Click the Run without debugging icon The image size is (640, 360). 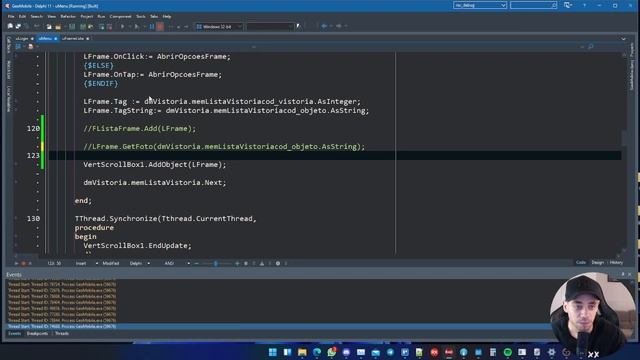137,27
